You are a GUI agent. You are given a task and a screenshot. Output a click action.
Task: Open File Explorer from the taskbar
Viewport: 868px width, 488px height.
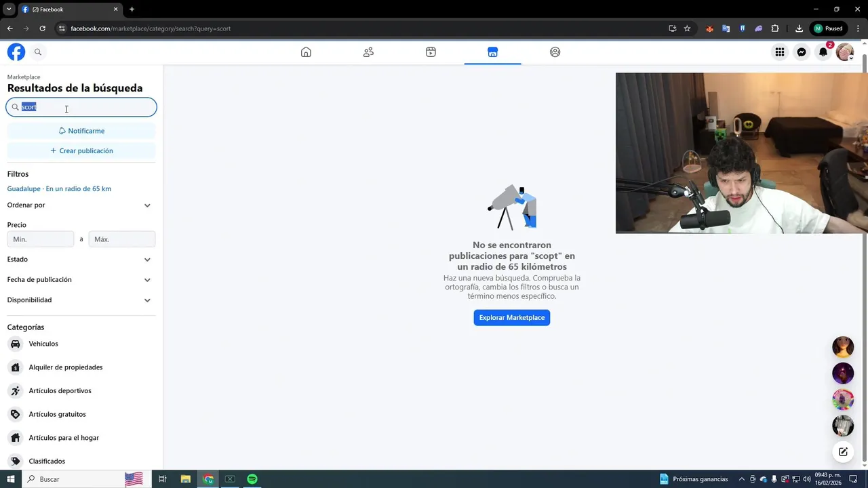coord(185,479)
